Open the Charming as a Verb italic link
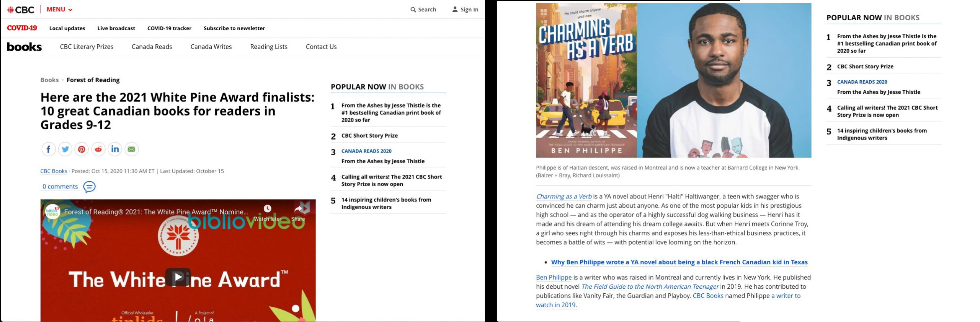The height and width of the screenshot is (322, 980). pyautogui.click(x=564, y=197)
